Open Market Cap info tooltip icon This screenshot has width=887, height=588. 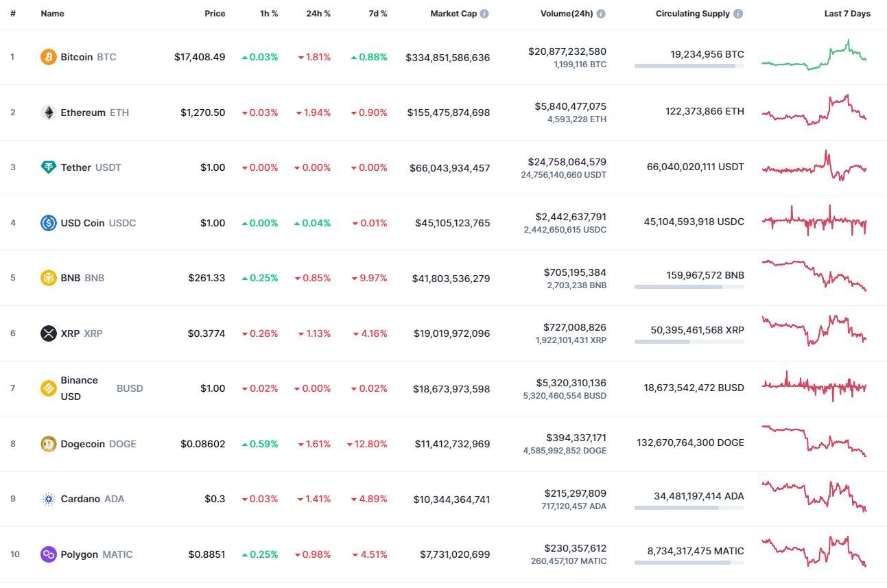click(x=484, y=14)
